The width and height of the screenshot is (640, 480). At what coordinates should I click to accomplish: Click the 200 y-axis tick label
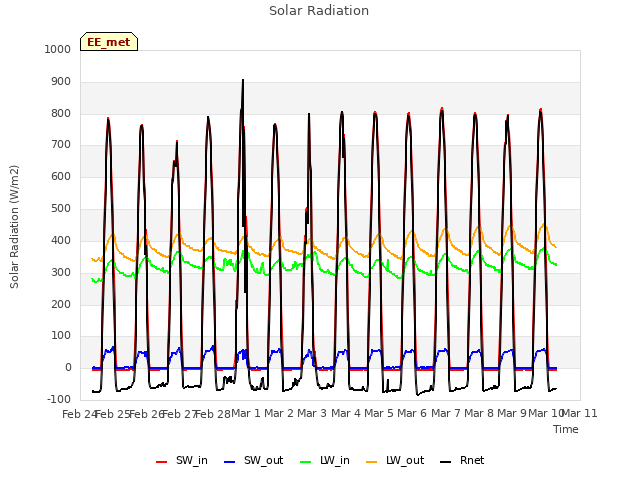click(61, 304)
